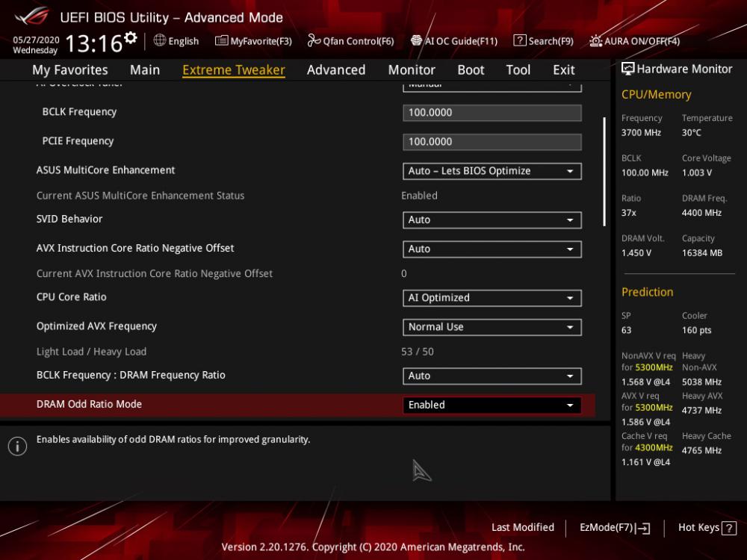Select the BCLK Frequency label

[80, 112]
